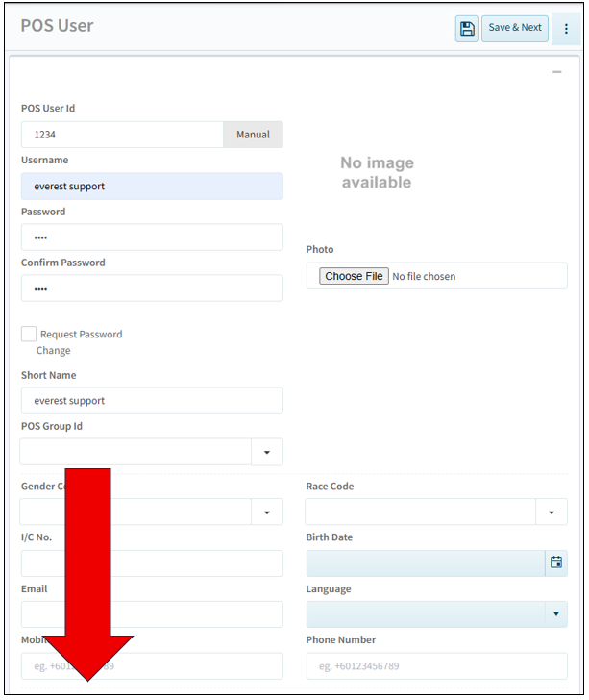Select the Confirm Password field
The width and height of the screenshot is (589, 700).
[152, 288]
